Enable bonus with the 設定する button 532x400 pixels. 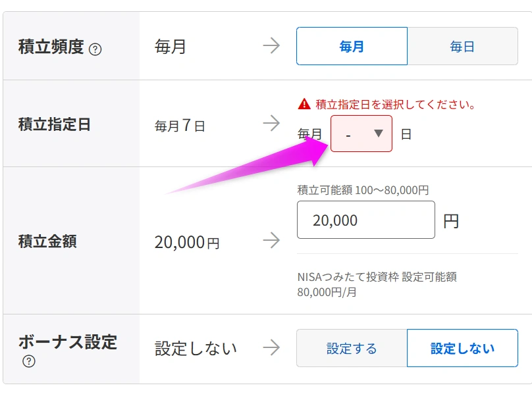pos(352,348)
